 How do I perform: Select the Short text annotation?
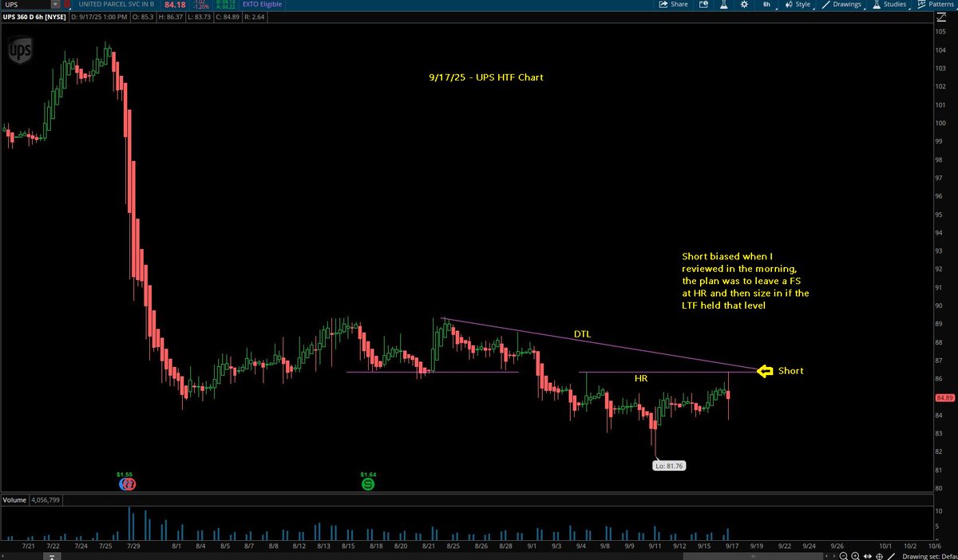pos(791,370)
